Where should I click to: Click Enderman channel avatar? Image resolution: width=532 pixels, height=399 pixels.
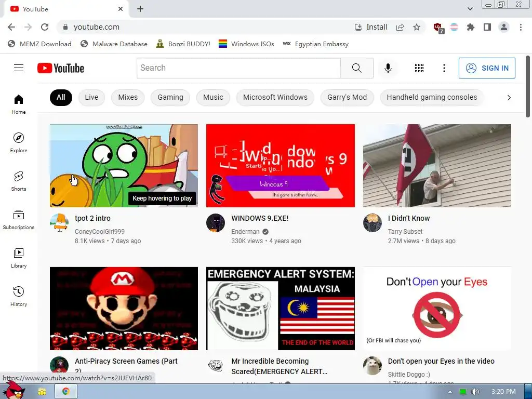point(216,223)
